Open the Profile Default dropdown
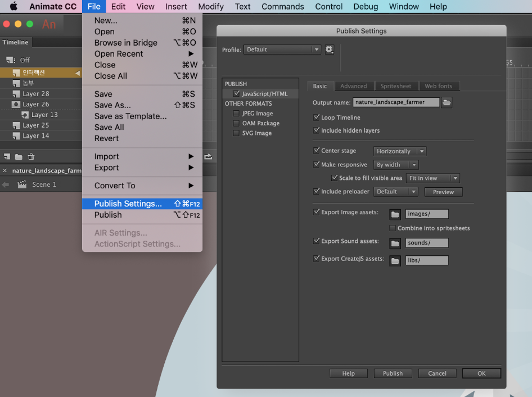 [282, 49]
